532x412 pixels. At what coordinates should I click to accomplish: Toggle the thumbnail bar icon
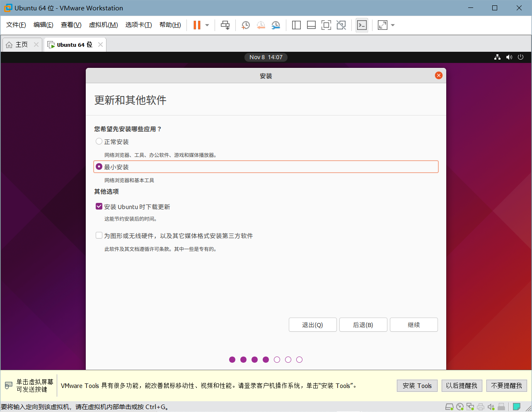(311, 25)
